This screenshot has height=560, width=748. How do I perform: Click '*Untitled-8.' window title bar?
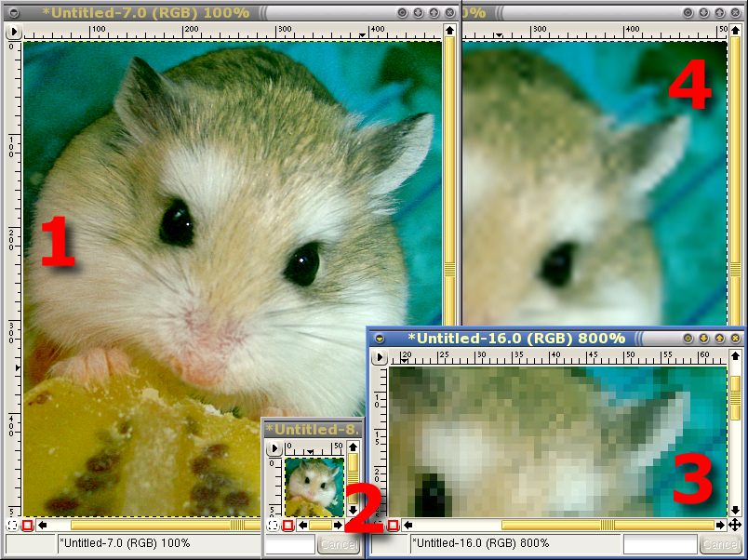click(313, 429)
